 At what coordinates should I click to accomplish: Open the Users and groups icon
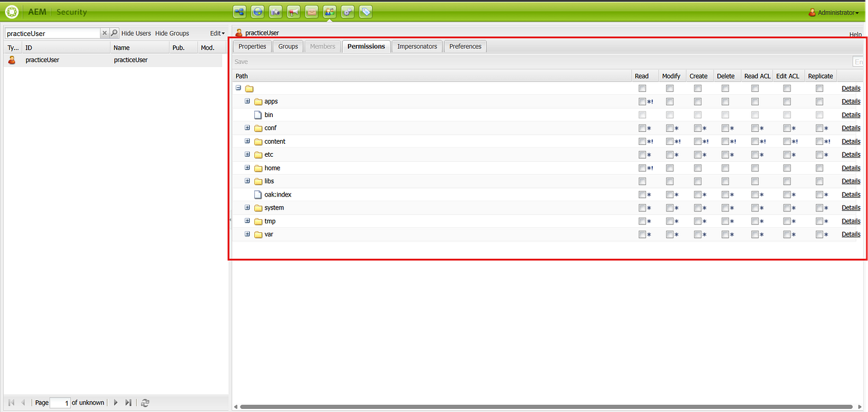click(329, 11)
